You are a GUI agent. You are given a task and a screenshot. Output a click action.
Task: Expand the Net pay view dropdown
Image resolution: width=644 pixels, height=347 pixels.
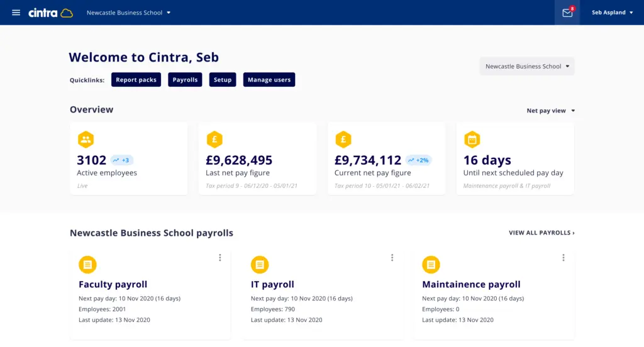[550, 111]
